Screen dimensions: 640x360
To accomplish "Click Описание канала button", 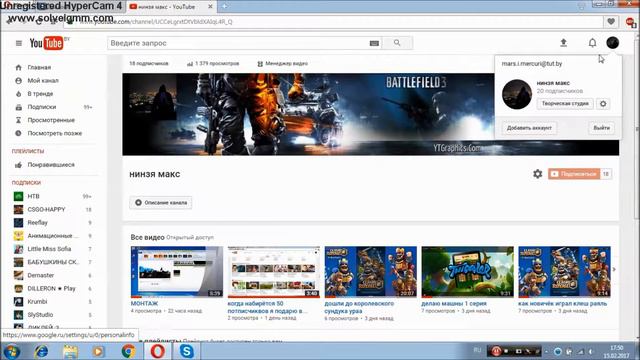I will (161, 202).
